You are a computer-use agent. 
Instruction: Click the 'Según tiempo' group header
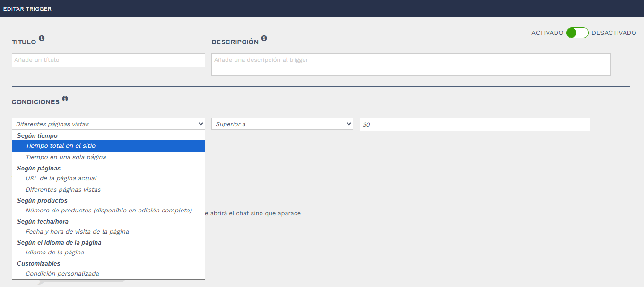pyautogui.click(x=37, y=135)
